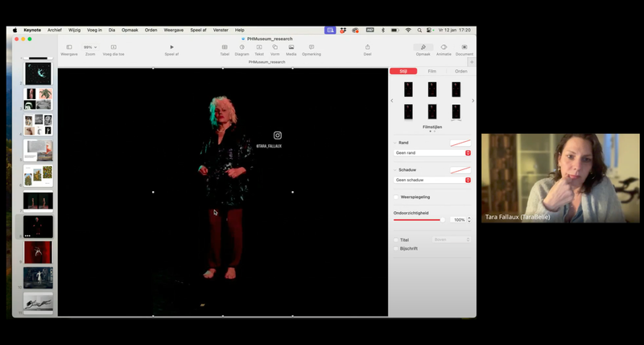
Task: Open the Boven title position dropdown
Action: [452, 239]
